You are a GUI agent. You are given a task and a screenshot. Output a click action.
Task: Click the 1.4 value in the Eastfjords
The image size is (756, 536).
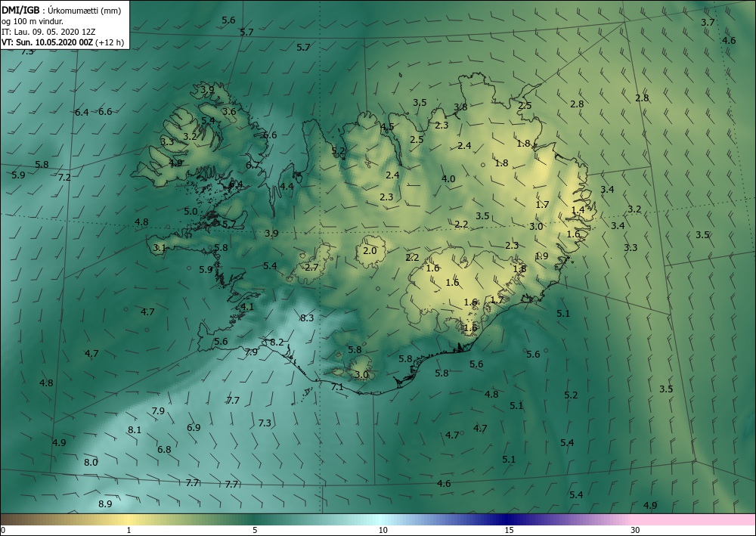coord(578,209)
